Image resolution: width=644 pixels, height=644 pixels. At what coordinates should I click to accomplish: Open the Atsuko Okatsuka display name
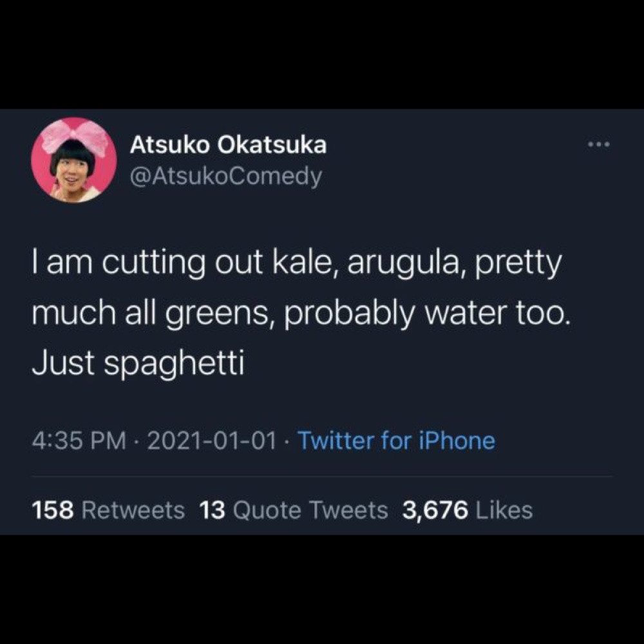pos(228,146)
